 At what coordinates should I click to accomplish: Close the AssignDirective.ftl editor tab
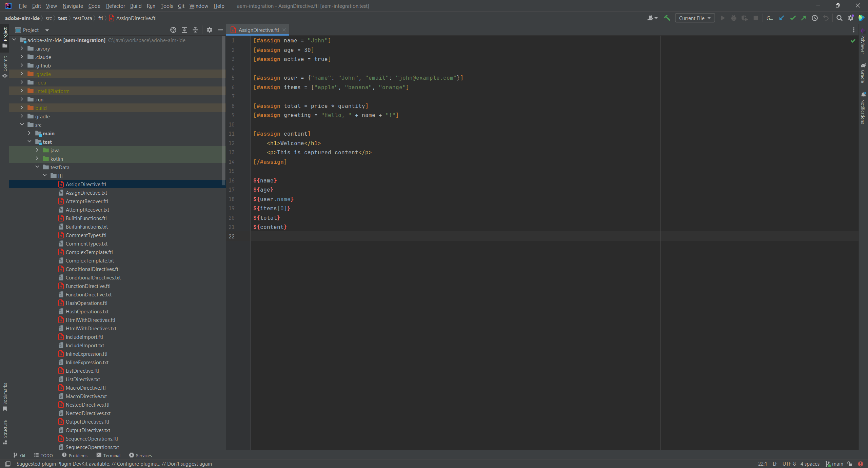click(284, 30)
